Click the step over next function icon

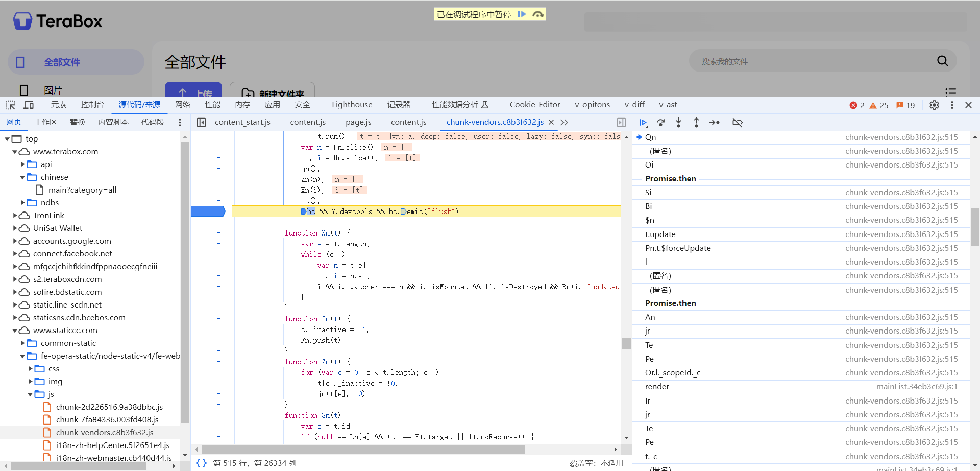tap(661, 123)
